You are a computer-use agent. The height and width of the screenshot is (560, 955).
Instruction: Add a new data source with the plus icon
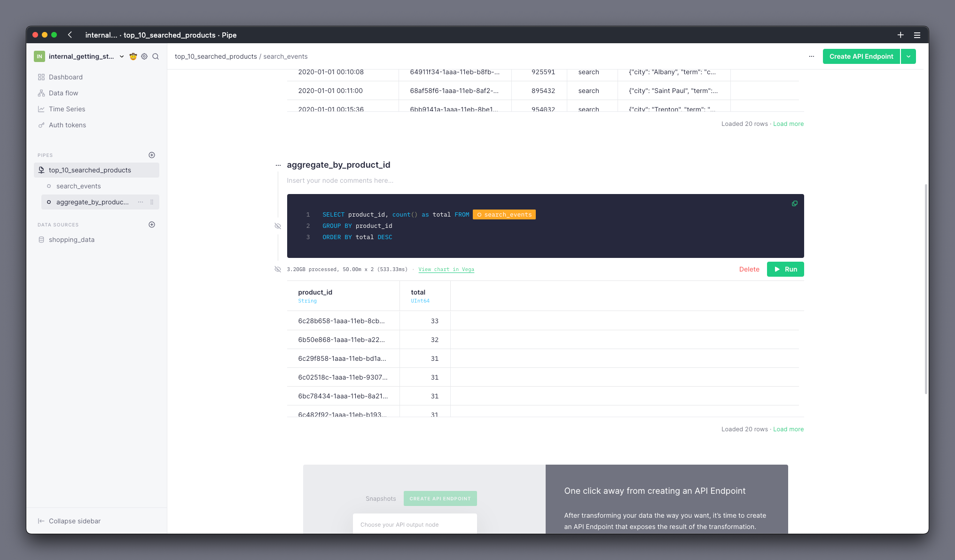point(152,225)
